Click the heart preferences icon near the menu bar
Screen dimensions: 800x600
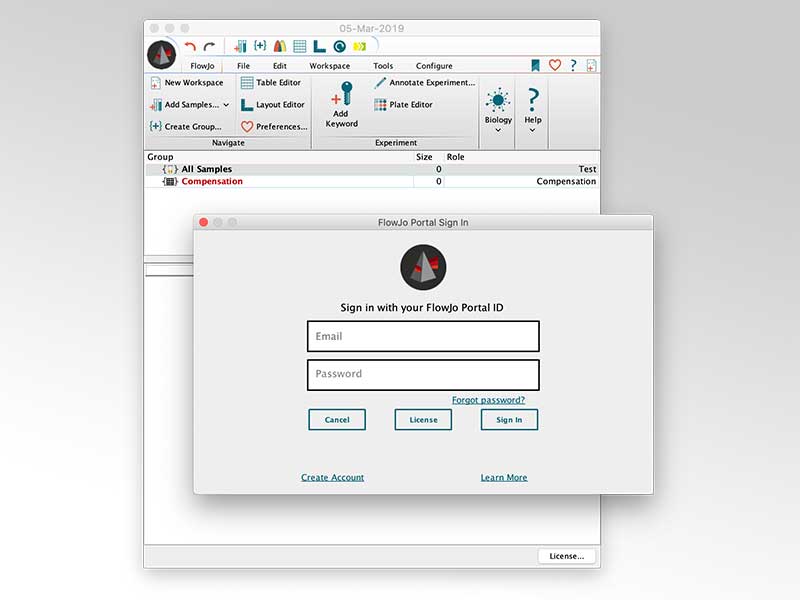tap(555, 65)
